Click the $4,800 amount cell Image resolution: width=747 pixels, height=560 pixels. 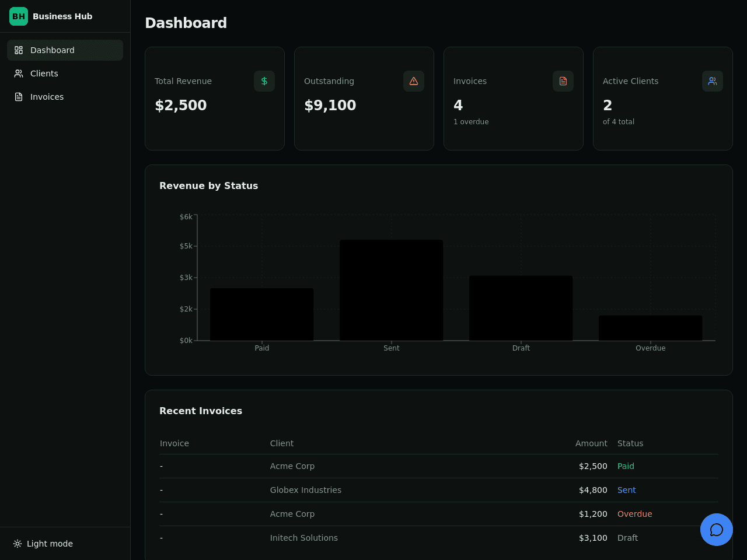point(593,490)
